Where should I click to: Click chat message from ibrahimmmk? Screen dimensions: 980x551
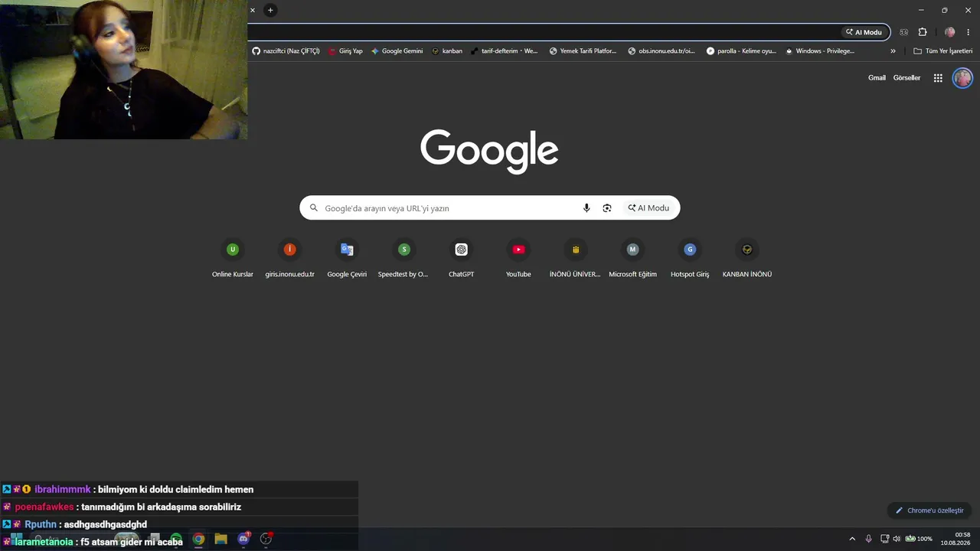179,490
